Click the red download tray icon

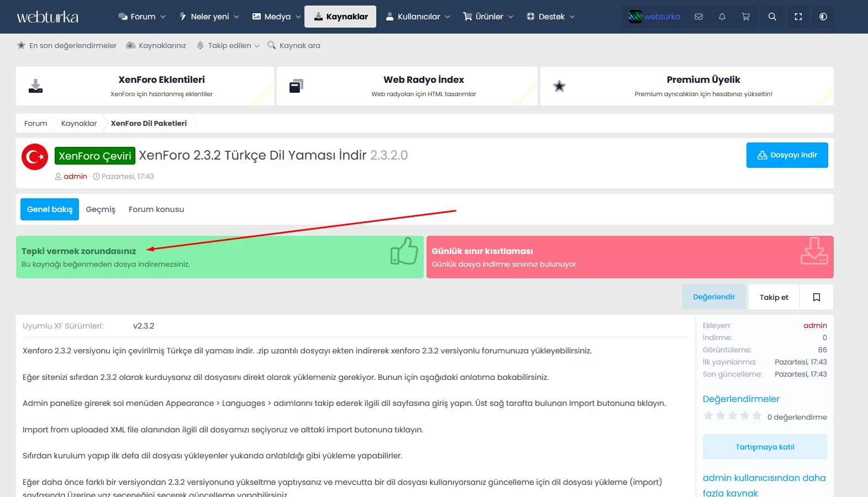point(814,251)
